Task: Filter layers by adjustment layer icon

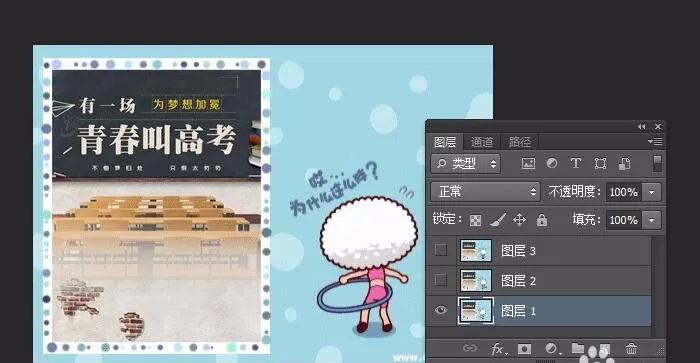Action: point(552,163)
